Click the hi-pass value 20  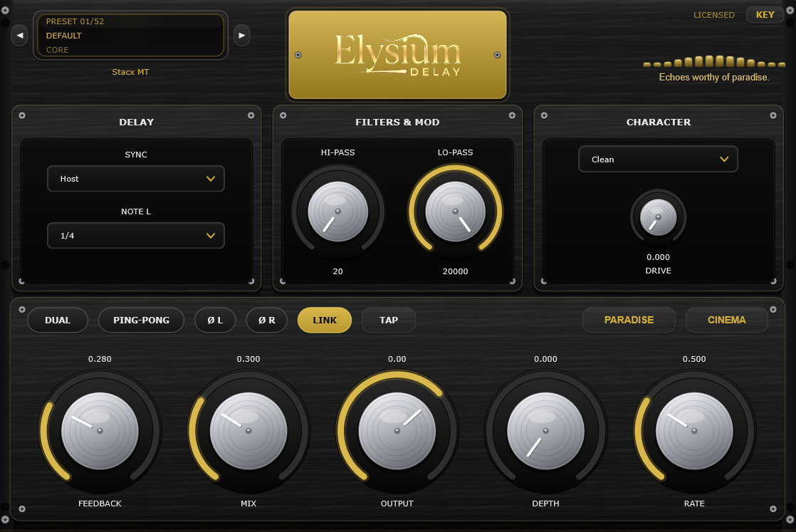click(x=338, y=271)
